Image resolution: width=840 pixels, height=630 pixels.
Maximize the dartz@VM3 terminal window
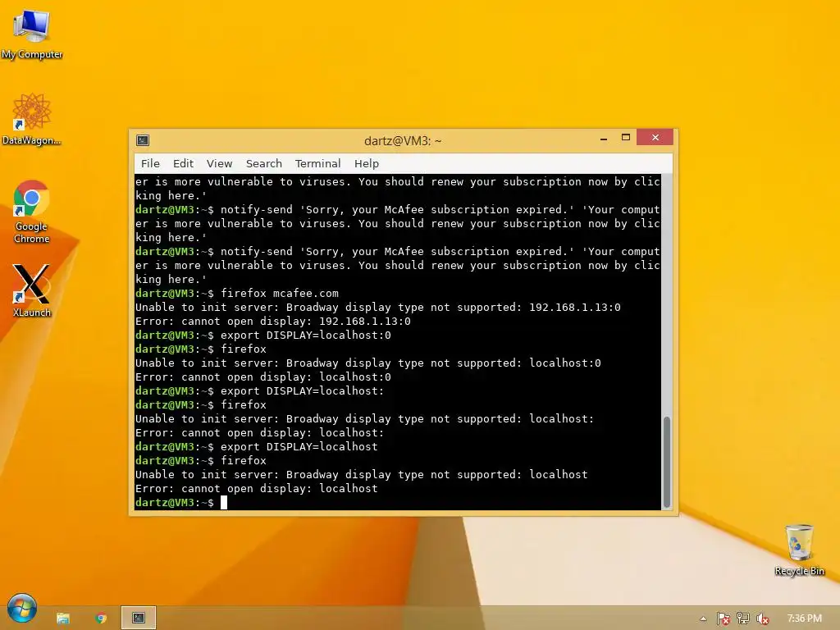coord(626,138)
